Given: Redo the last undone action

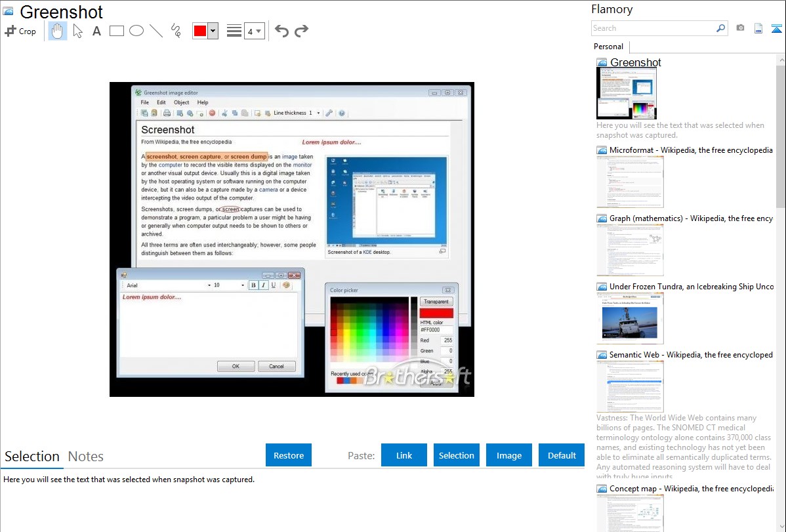Looking at the screenshot, I should coord(301,31).
